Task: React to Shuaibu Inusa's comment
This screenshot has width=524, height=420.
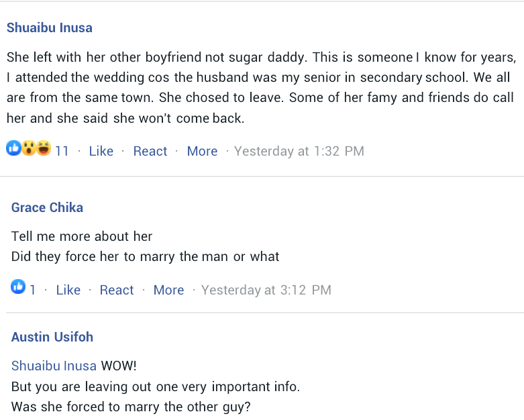Action: [x=150, y=151]
